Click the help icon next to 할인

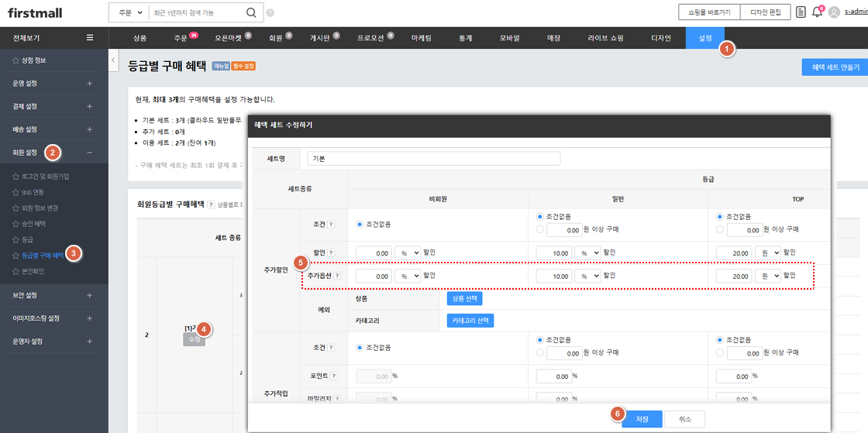click(331, 253)
